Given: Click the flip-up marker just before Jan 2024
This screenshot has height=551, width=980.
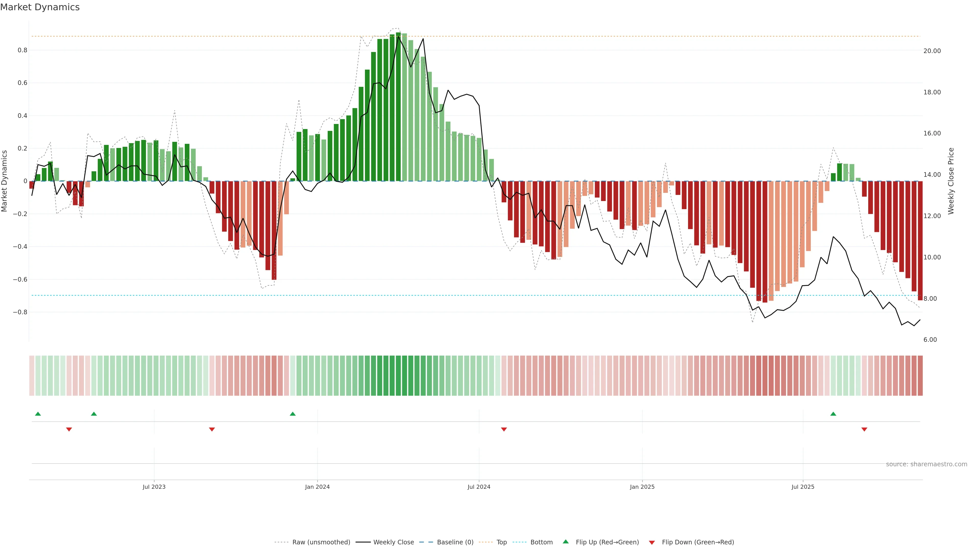Looking at the screenshot, I should (292, 414).
